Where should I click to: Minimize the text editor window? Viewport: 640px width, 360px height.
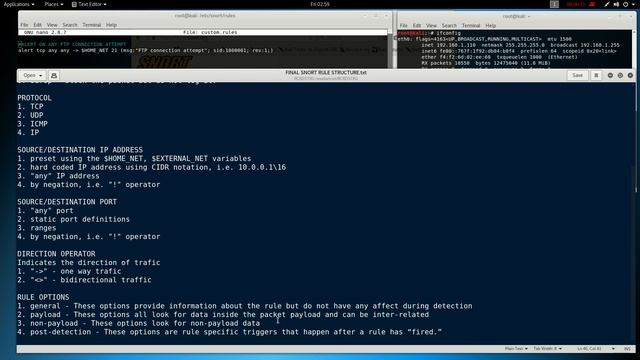point(610,75)
